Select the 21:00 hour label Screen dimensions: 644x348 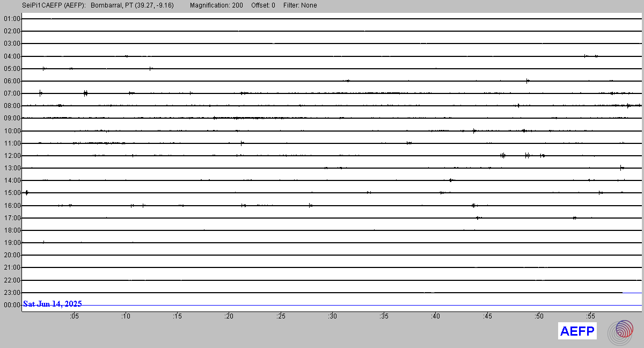[12, 267]
